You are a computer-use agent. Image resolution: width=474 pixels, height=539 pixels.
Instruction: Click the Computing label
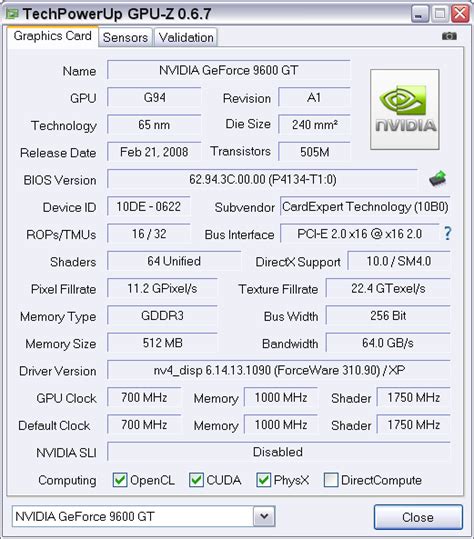point(67,480)
